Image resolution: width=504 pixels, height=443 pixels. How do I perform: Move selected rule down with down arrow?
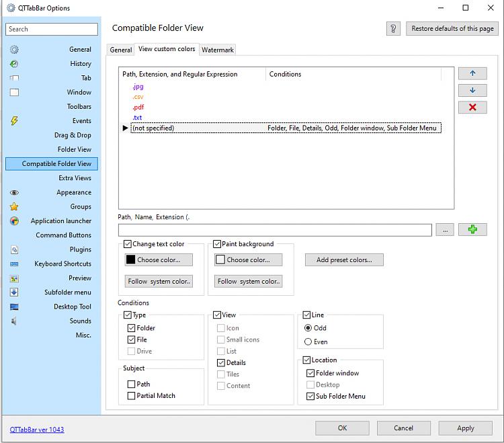tap(472, 90)
